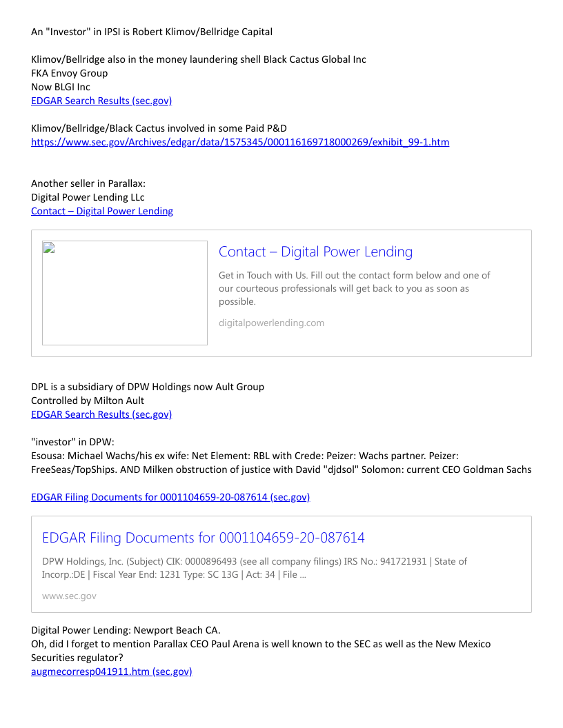Viewport: 563px width, 728px height.
Task: Click the 'Controlled by Milton Ault' line
Action: 88,401
